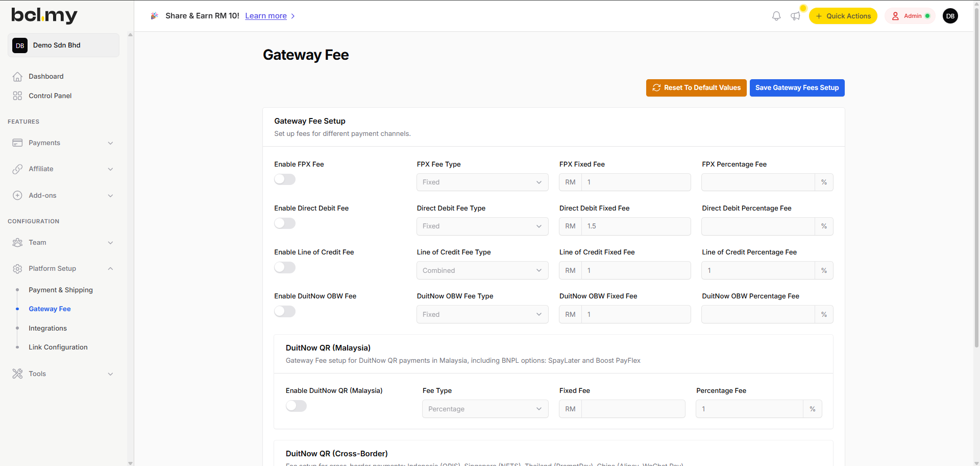The width and height of the screenshot is (980, 466).
Task: Click the arrow next to Learn more
Action: (x=292, y=16)
